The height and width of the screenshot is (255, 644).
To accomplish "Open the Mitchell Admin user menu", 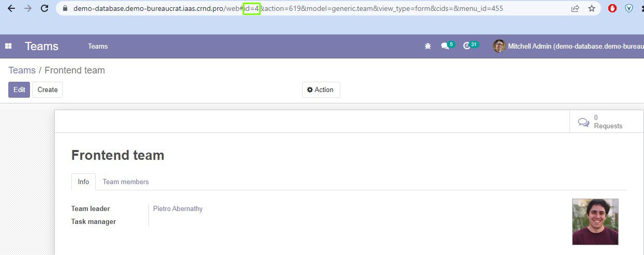I will tap(568, 46).
